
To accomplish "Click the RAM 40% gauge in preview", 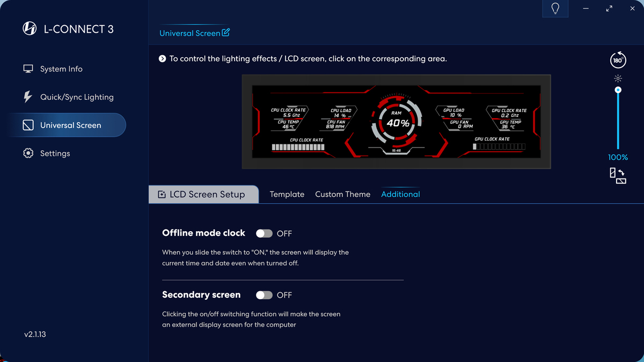I will pyautogui.click(x=396, y=122).
